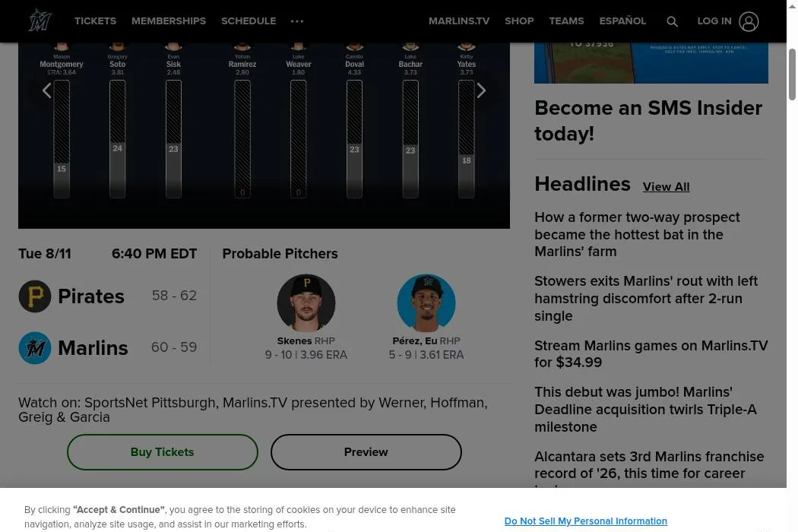
Task: Click Eury Pérez pitcher headshot
Action: pyautogui.click(x=426, y=303)
